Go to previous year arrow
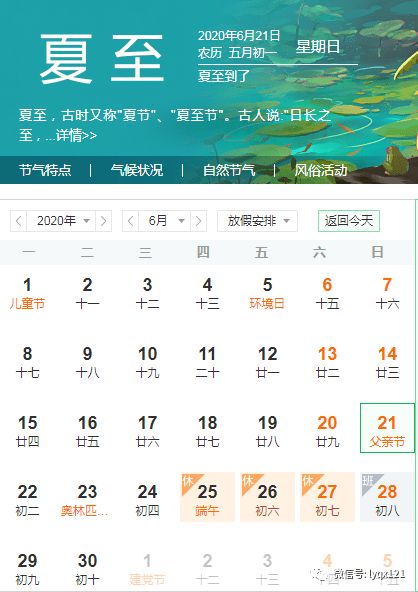This screenshot has width=418, height=592. (19, 221)
